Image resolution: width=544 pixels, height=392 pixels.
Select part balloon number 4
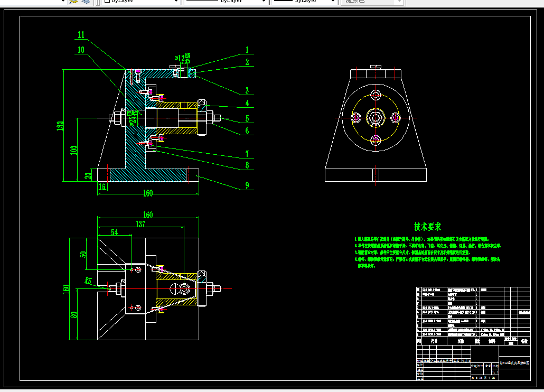coord(247,103)
